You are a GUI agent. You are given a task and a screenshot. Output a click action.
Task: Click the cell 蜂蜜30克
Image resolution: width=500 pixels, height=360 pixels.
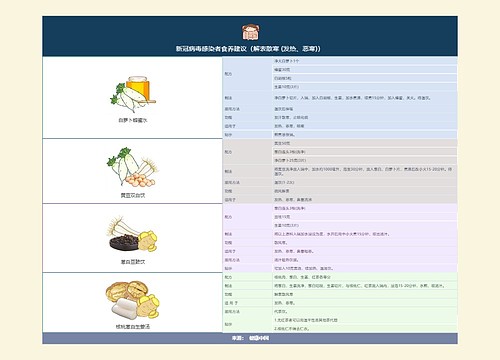(x=365, y=70)
